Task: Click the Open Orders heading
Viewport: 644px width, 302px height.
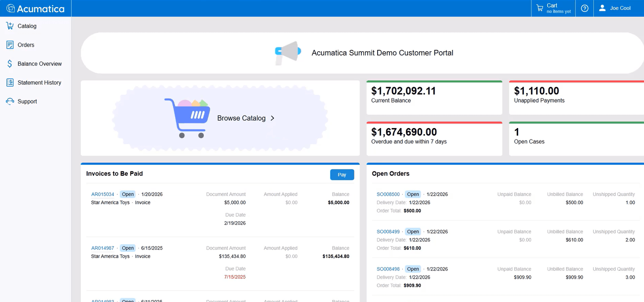Action: tap(390, 174)
